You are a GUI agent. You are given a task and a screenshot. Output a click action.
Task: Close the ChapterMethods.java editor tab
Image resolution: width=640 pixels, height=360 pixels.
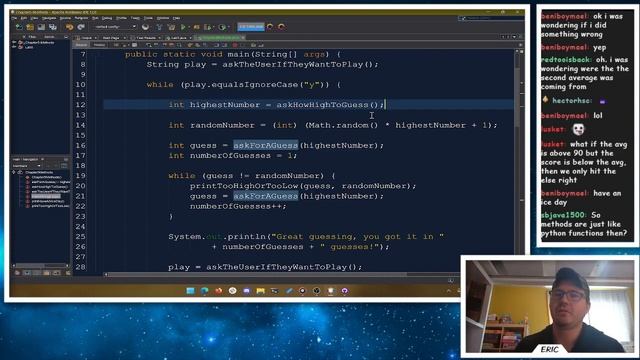[x=243, y=38]
